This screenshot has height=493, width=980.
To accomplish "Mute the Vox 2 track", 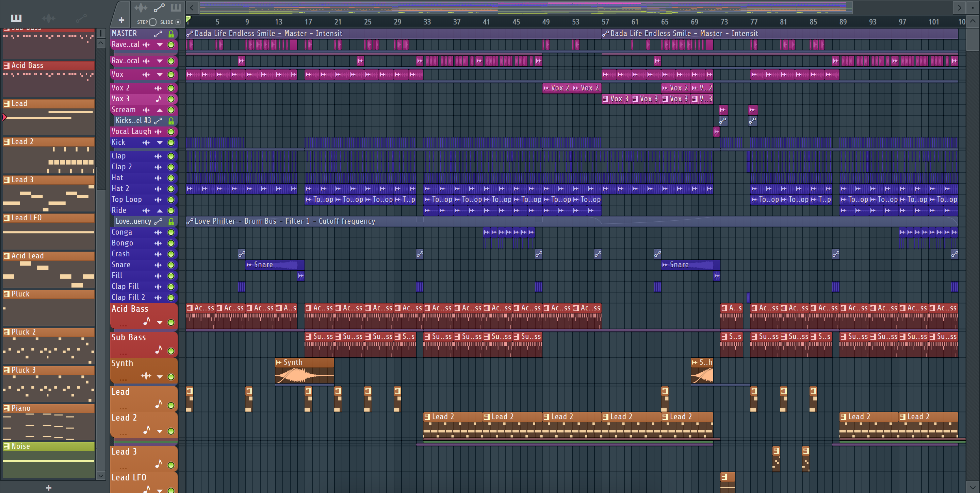I will [171, 88].
